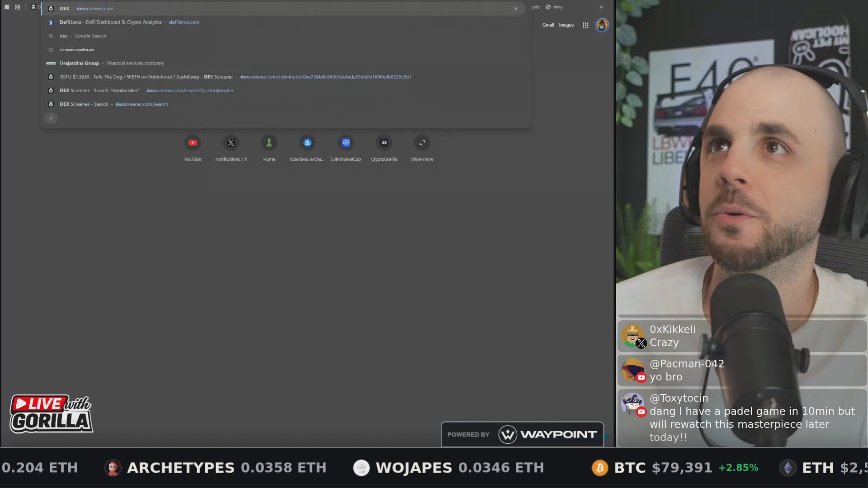Viewport: 868px width, 488px height.
Task: Click the Waypoint 'Powered by' badge
Action: (x=522, y=434)
